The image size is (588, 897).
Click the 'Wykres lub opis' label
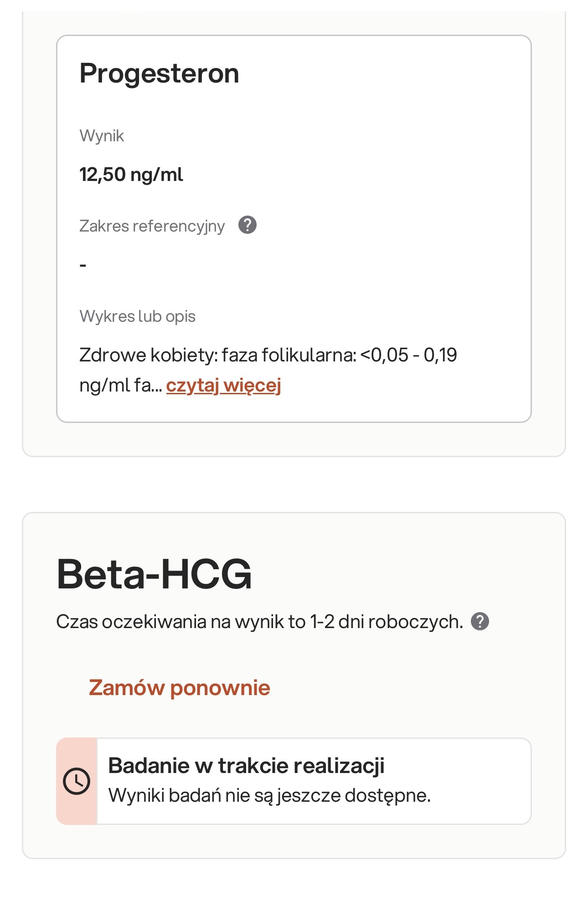(137, 316)
